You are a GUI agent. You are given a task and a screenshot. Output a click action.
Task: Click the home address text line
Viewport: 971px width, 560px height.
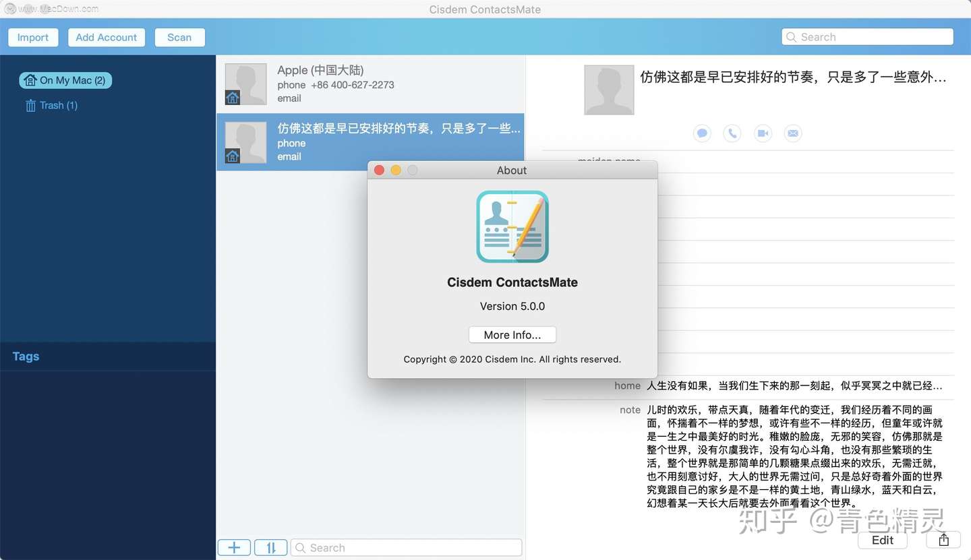coord(794,386)
